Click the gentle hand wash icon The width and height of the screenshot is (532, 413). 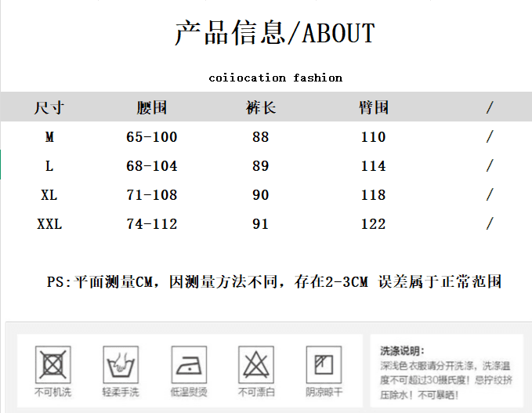[x=121, y=365]
